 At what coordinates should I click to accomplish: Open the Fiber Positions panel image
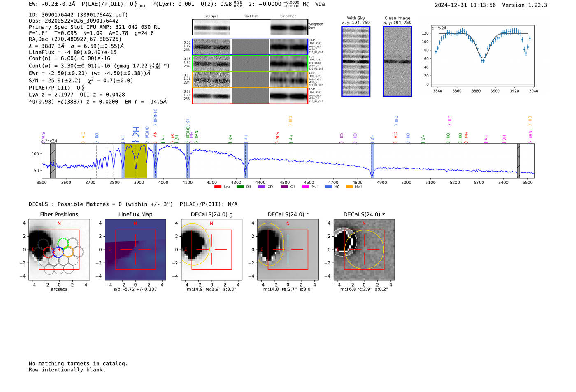point(59,250)
